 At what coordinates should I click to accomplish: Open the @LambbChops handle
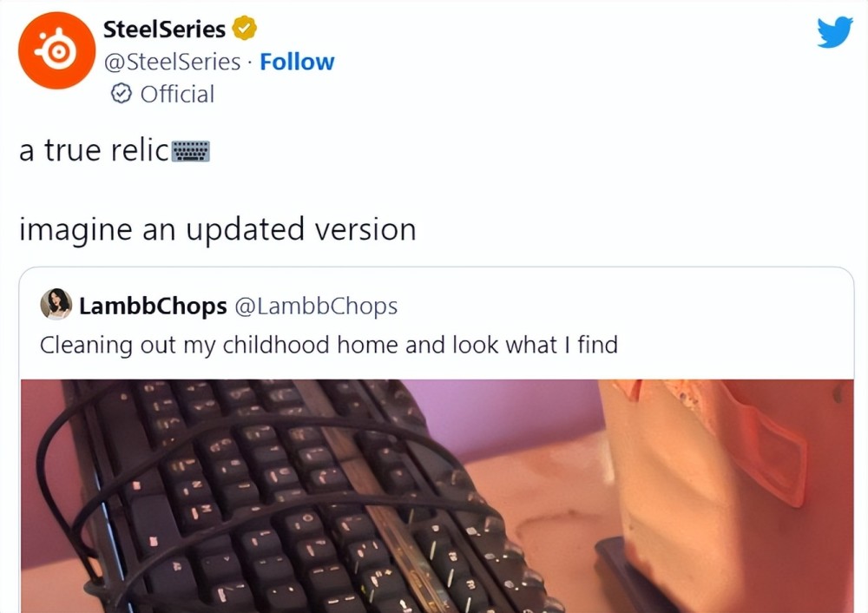click(316, 306)
